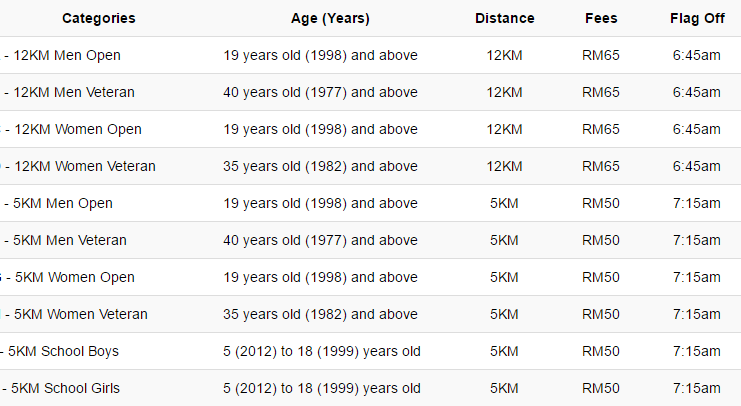Click the Distance column header
Image resolution: width=741 pixels, height=406 pixels.
(504, 18)
